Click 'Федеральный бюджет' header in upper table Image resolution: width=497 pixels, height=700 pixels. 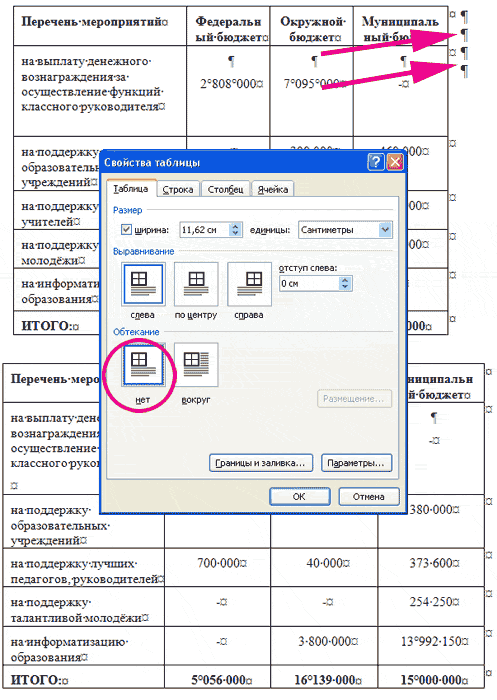coord(228,29)
